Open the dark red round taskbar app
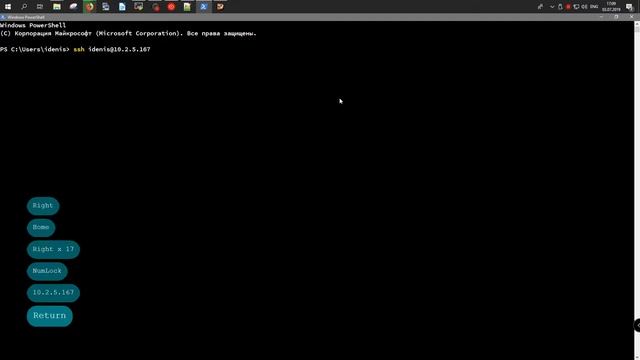This screenshot has height=360, width=640. (156, 7)
